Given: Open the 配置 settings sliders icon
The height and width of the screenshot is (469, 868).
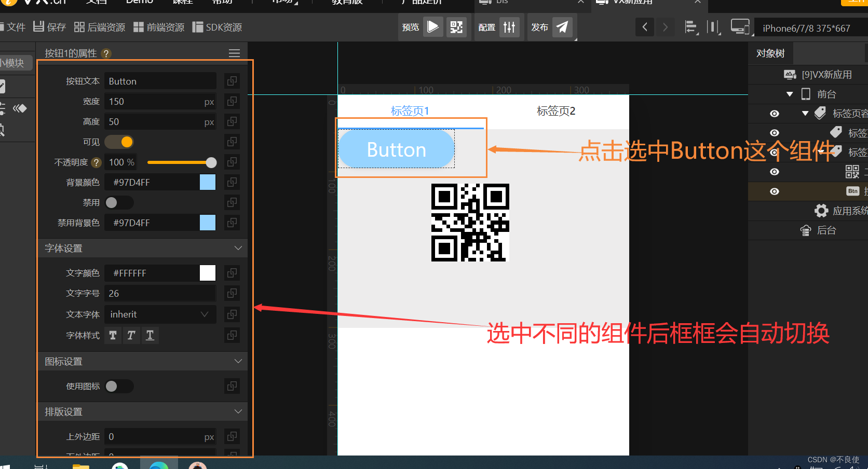Looking at the screenshot, I should click(x=509, y=27).
